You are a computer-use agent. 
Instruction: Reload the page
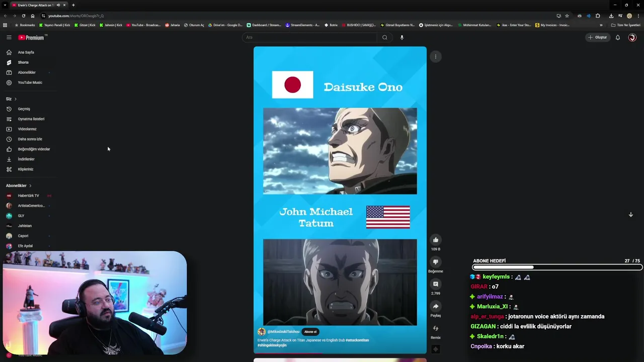pos(23,16)
